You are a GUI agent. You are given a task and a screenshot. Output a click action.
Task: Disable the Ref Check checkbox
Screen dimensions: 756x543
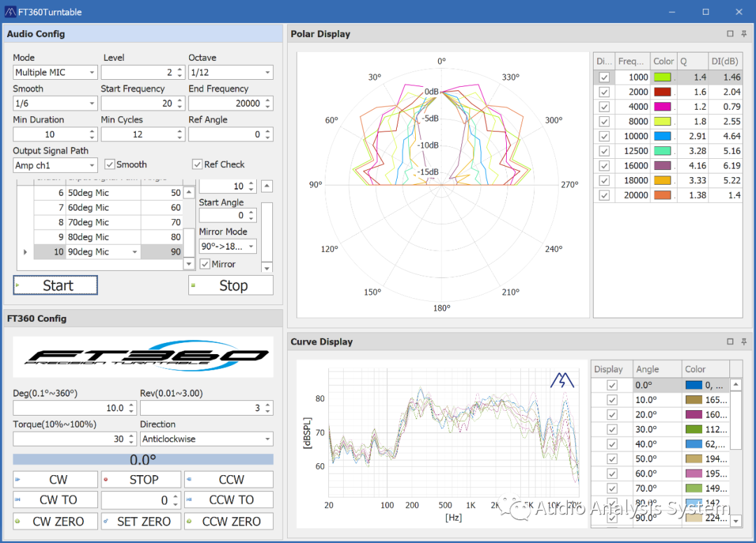(197, 164)
